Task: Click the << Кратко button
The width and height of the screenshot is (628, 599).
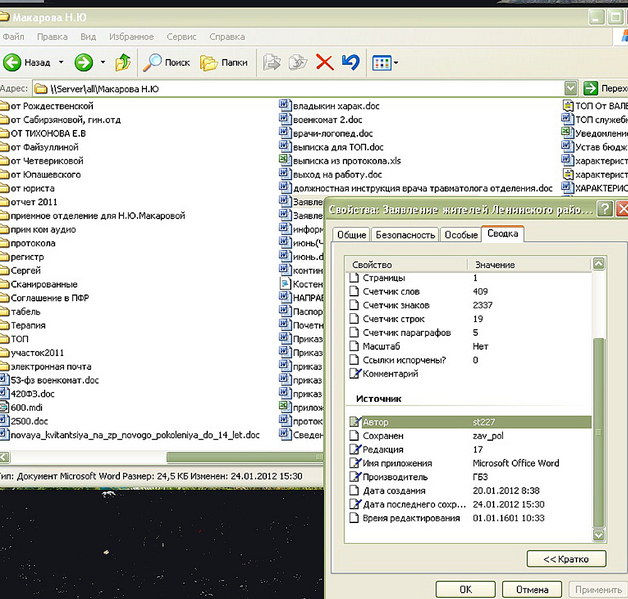Action: [566, 559]
